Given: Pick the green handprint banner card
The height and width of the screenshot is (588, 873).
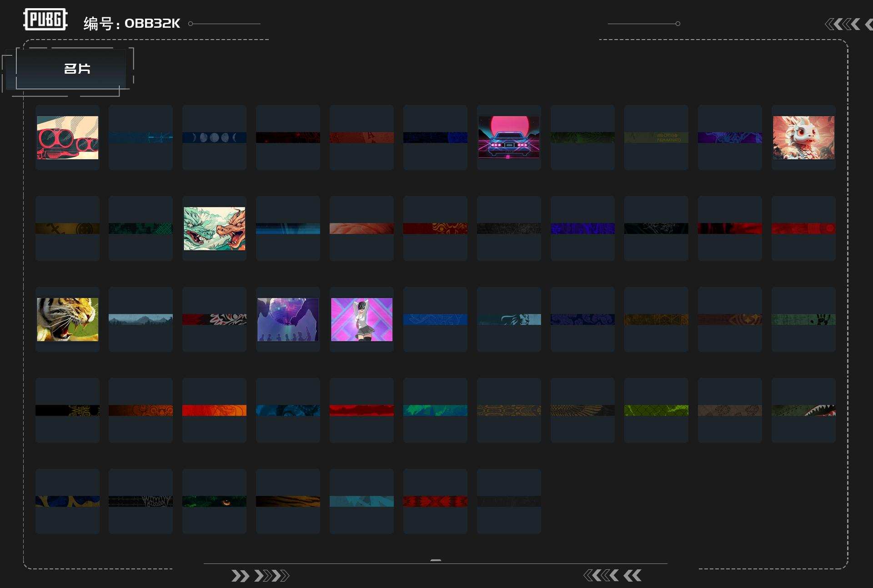Looking at the screenshot, I should [x=803, y=319].
